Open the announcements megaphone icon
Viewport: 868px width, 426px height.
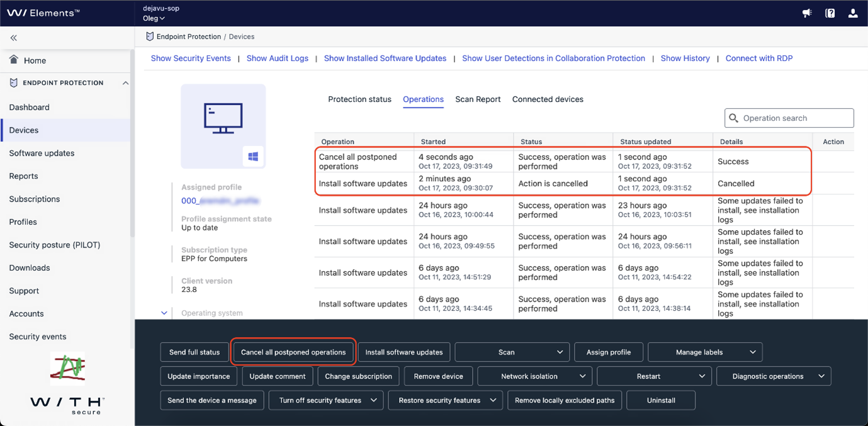807,13
